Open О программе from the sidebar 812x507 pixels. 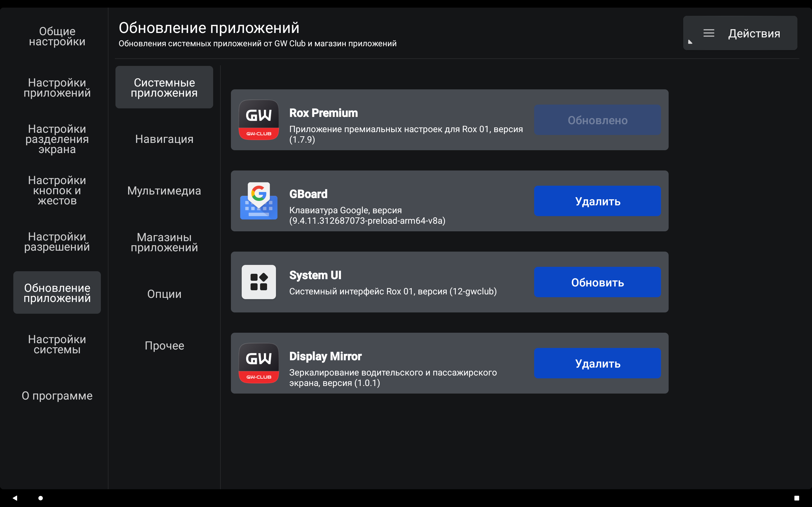coord(57,396)
